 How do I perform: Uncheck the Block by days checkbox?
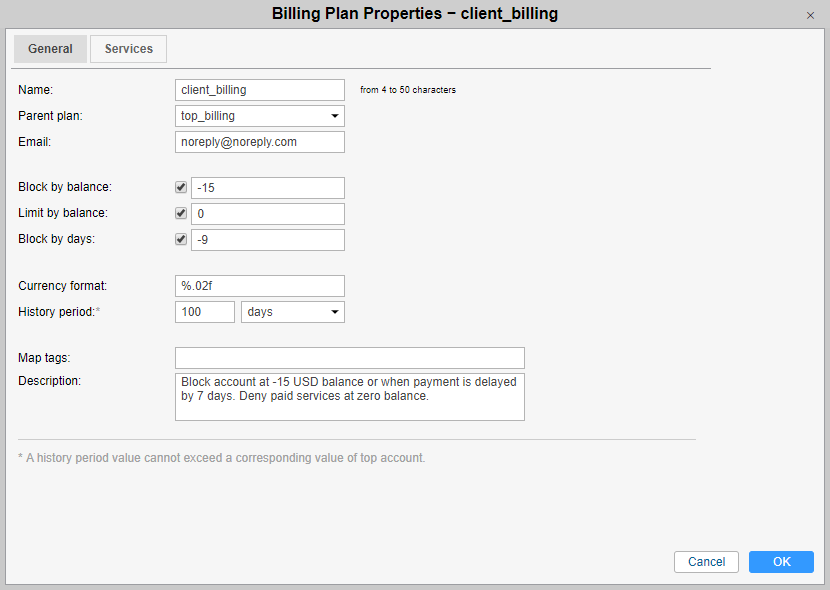181,239
